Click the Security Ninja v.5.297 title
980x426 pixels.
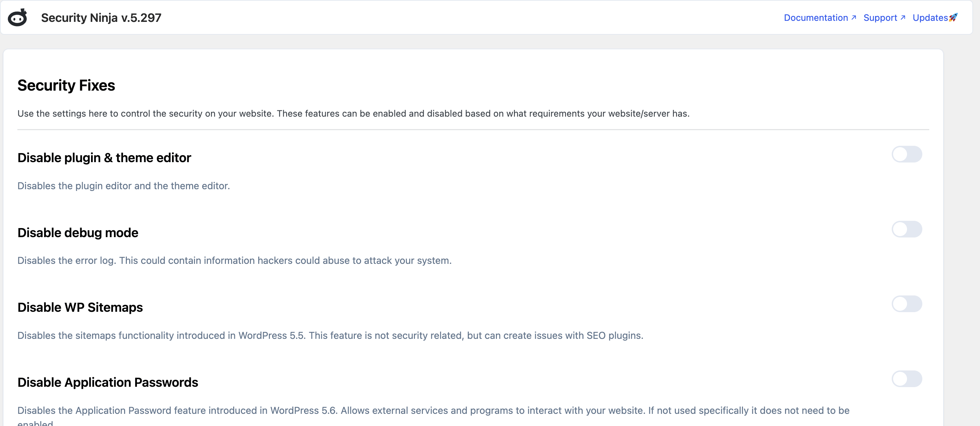click(x=101, y=17)
